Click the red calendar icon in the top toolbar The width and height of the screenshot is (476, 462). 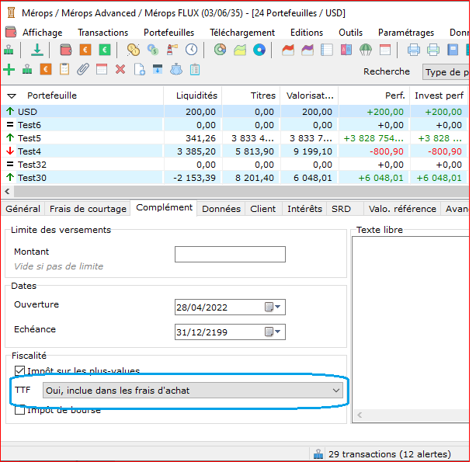coord(385,50)
